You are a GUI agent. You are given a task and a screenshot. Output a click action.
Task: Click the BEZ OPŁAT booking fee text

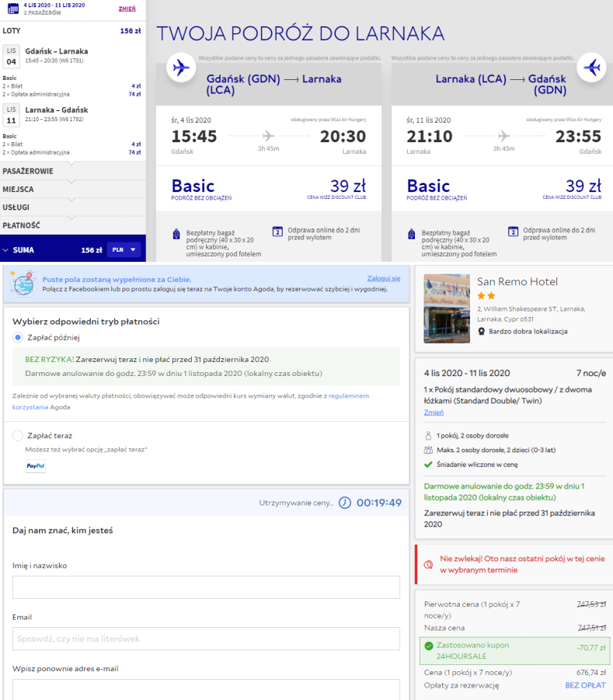585,685
